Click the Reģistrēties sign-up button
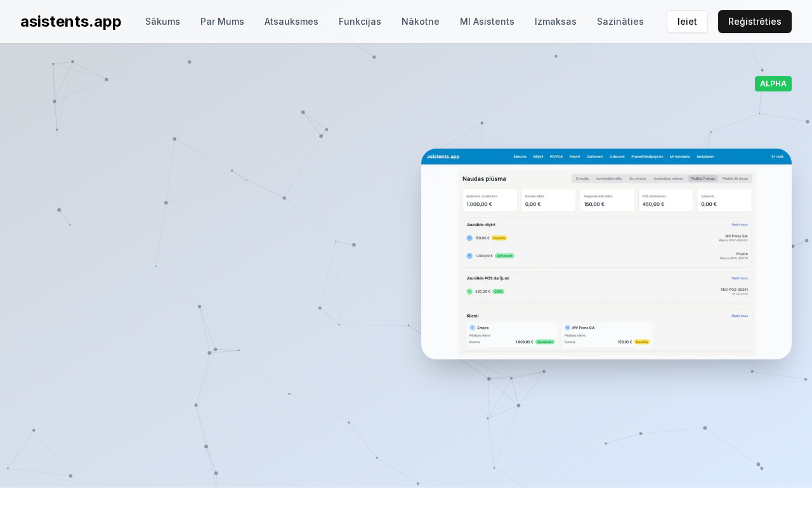 pyautogui.click(x=755, y=22)
